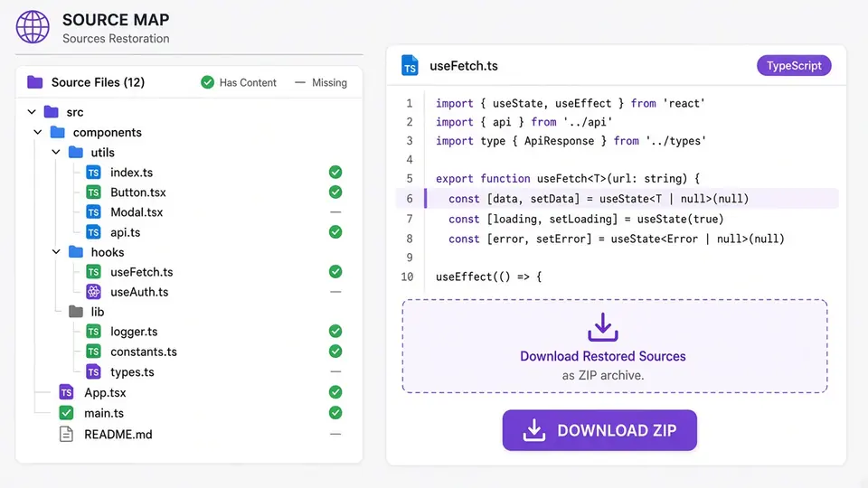Select the utils folder icon

pos(76,152)
